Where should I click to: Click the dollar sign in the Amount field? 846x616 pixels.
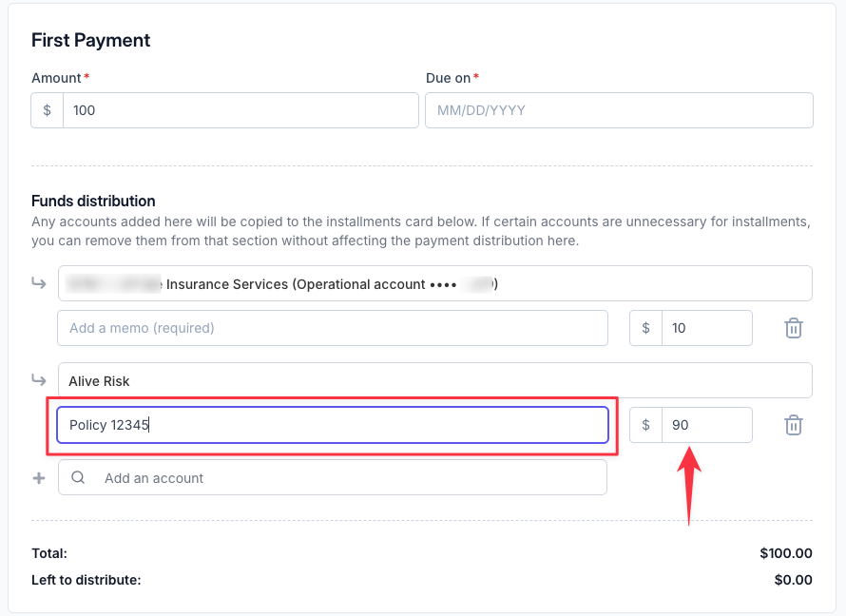coord(47,110)
